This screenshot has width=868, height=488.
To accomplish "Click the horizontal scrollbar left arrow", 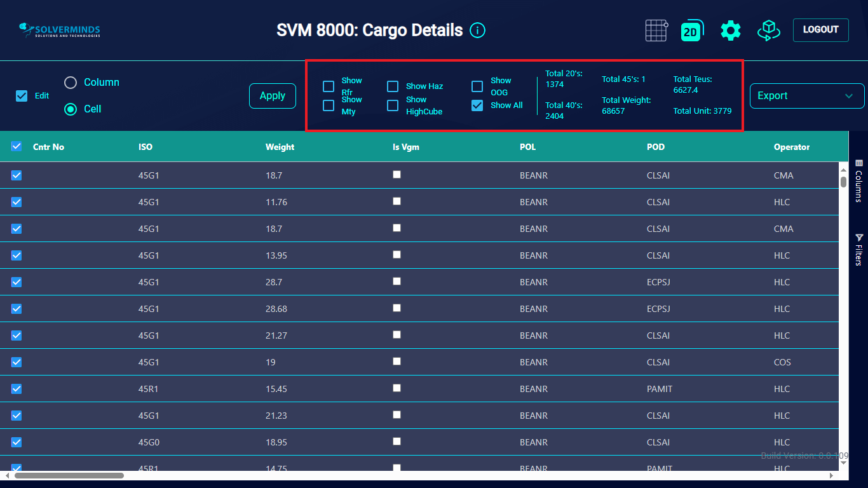I will click(8, 475).
